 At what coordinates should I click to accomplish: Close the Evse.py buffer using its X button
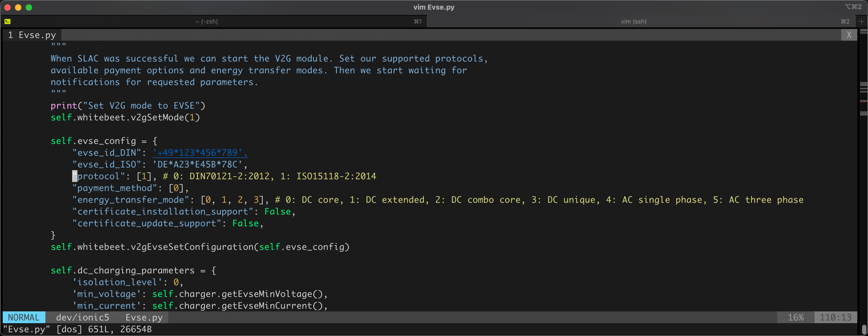pos(849,35)
